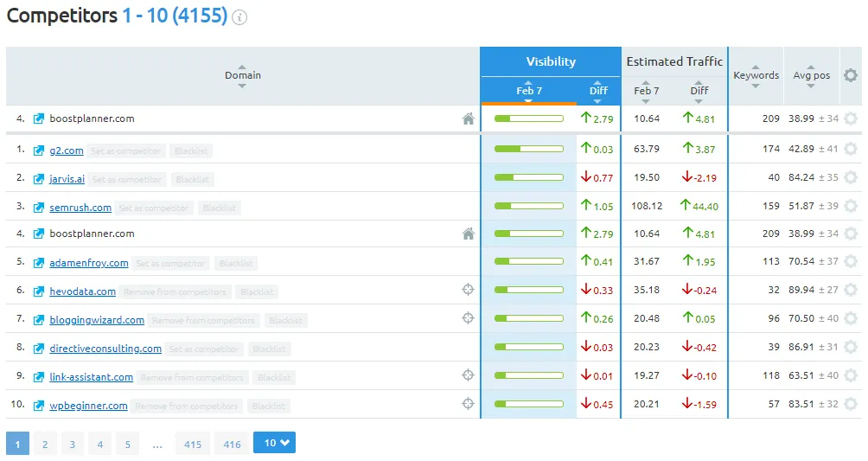The image size is (868, 461).
Task: Remove hevodata.com from competitors
Action: (175, 292)
